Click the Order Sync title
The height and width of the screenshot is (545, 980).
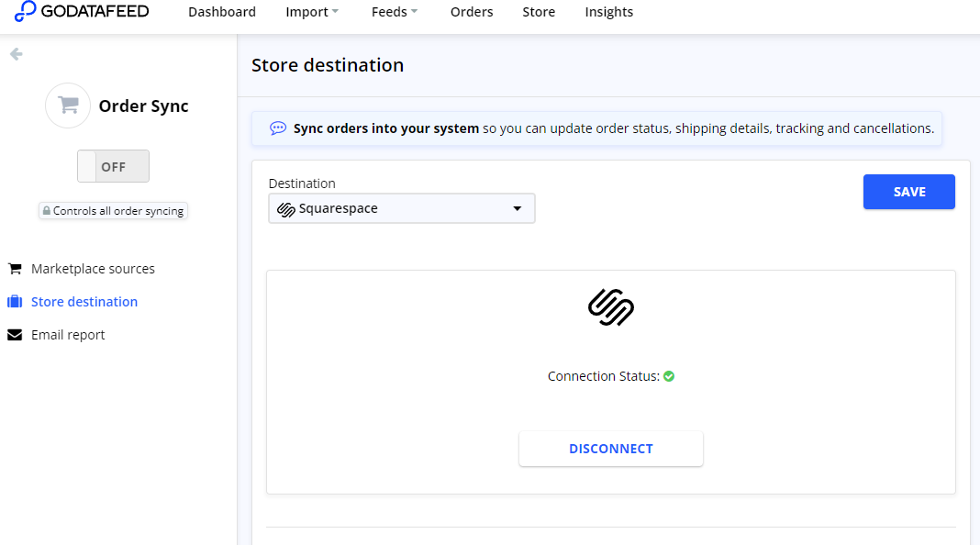coord(144,106)
